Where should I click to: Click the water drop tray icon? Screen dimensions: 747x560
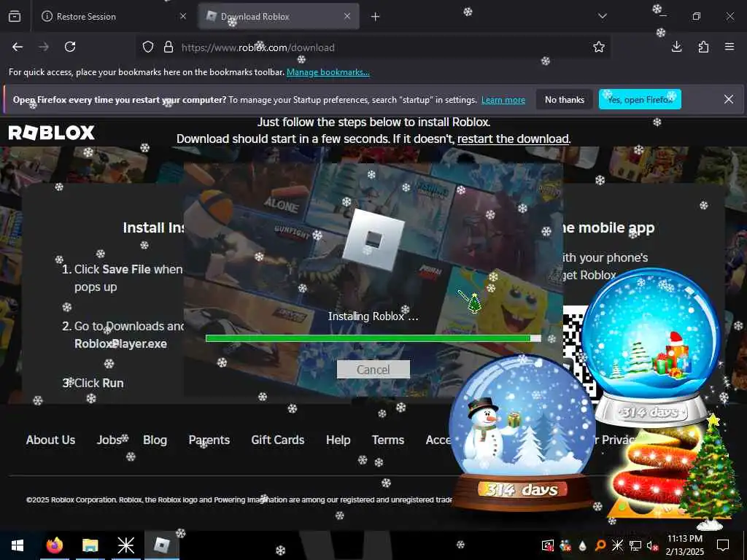click(x=583, y=545)
